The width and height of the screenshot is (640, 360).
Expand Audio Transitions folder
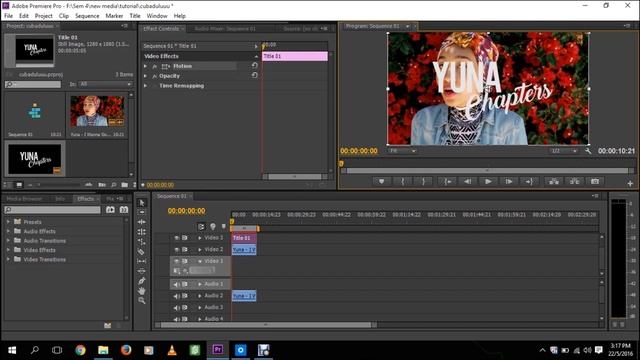[x=8, y=240]
